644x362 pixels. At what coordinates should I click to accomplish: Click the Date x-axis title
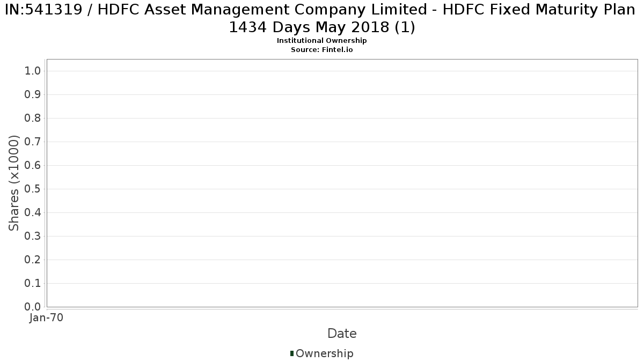pyautogui.click(x=342, y=334)
